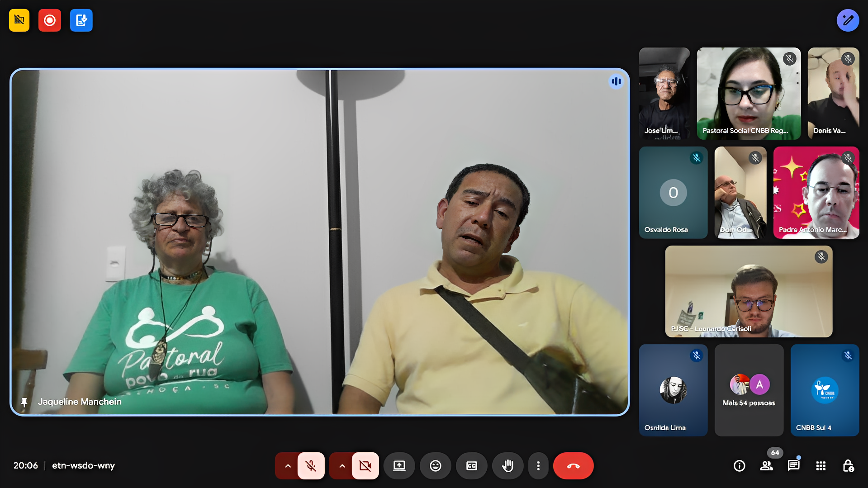Viewport: 868px width, 488px height.
Task: Click the yellow extension icon at top left
Action: click(19, 20)
